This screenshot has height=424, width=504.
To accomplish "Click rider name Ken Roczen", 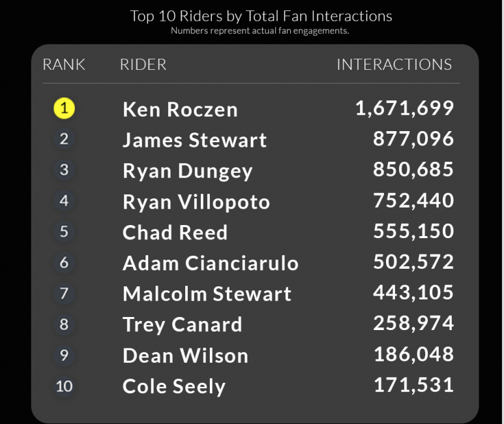I will pos(180,109).
